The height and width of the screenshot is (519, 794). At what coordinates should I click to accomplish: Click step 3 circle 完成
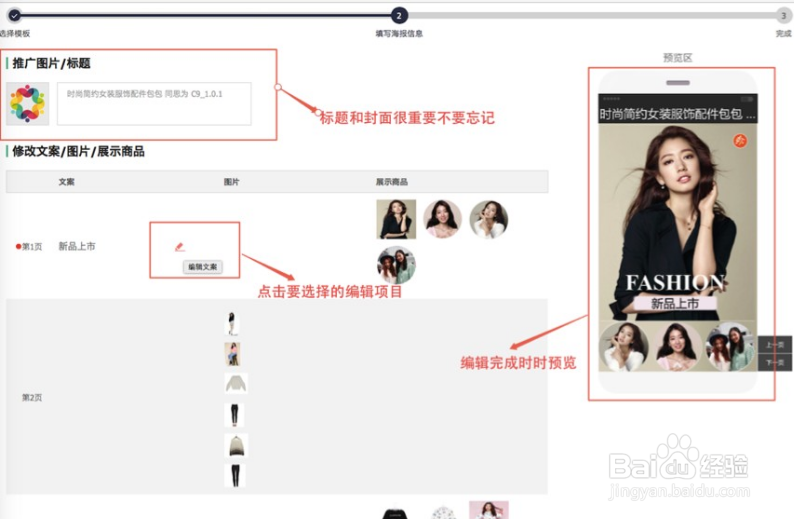coord(783,16)
